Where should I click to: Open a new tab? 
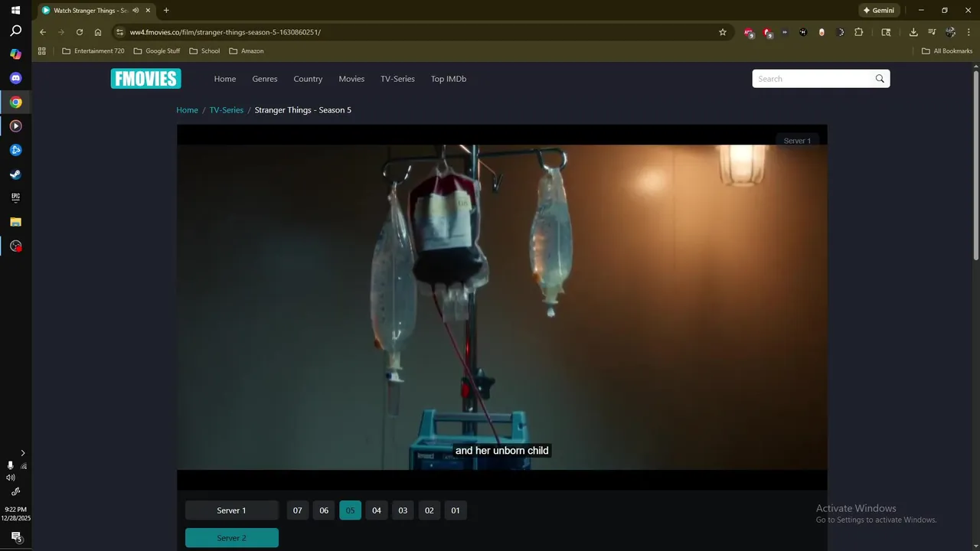(x=166, y=11)
